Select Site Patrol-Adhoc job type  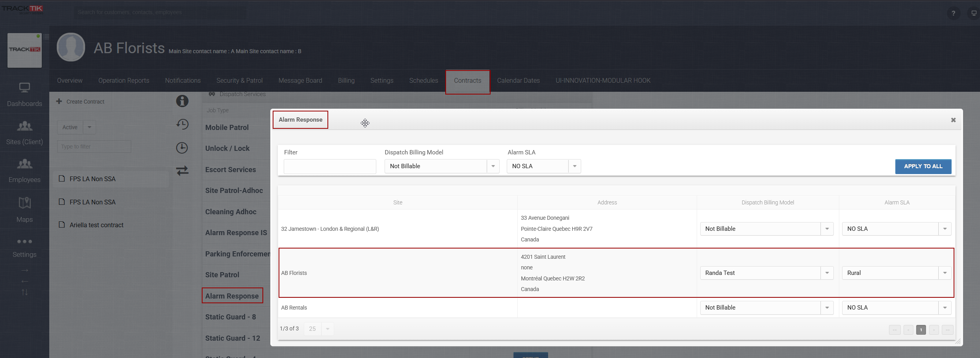(234, 191)
